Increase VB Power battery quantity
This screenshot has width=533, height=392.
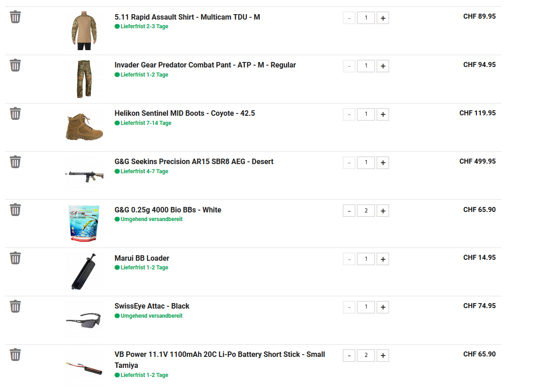pyautogui.click(x=383, y=356)
